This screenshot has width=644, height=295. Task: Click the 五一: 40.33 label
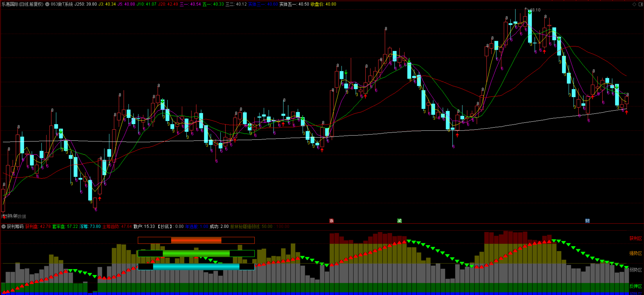[213, 4]
